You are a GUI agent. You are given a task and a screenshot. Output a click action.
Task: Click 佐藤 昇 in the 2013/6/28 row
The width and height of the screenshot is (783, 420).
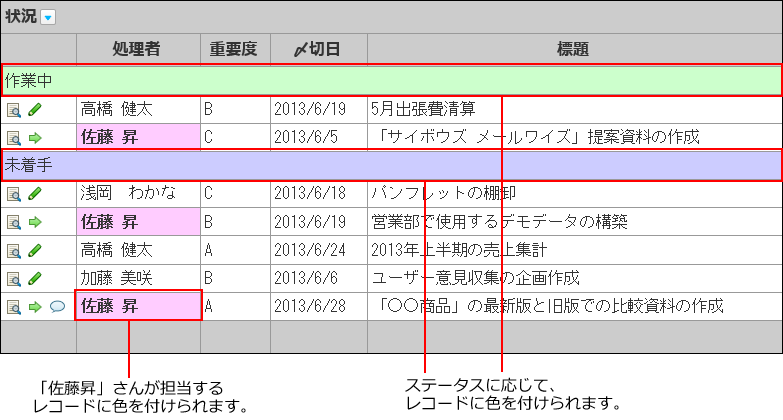[x=138, y=306]
